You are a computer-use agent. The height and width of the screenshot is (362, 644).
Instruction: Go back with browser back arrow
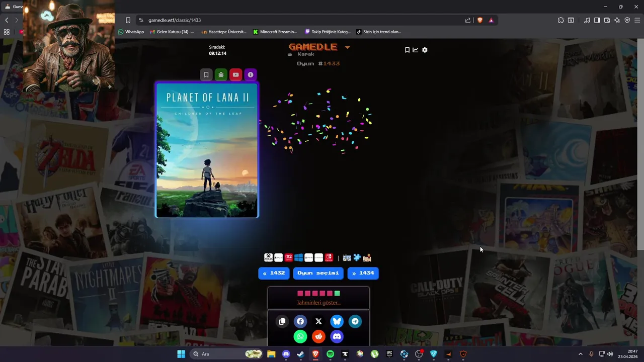coord(7,20)
